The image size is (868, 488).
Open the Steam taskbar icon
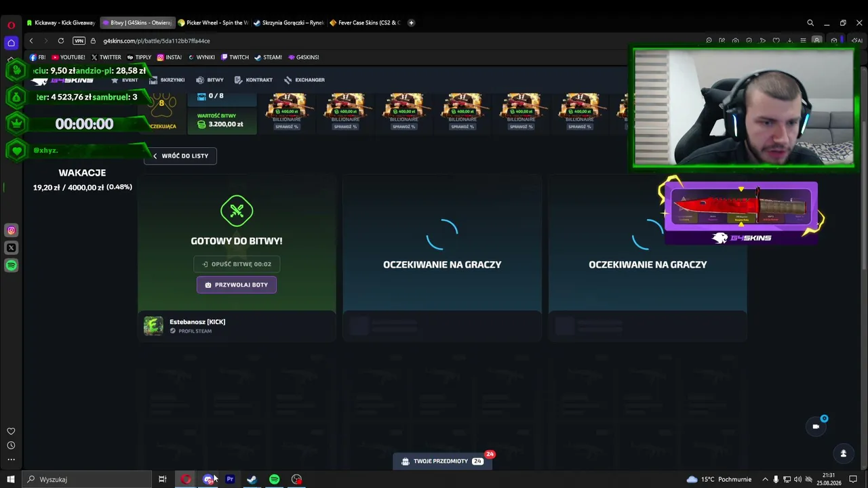click(252, 479)
